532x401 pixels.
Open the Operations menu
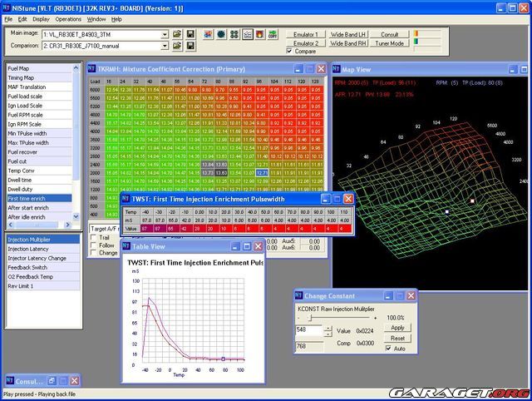point(68,18)
